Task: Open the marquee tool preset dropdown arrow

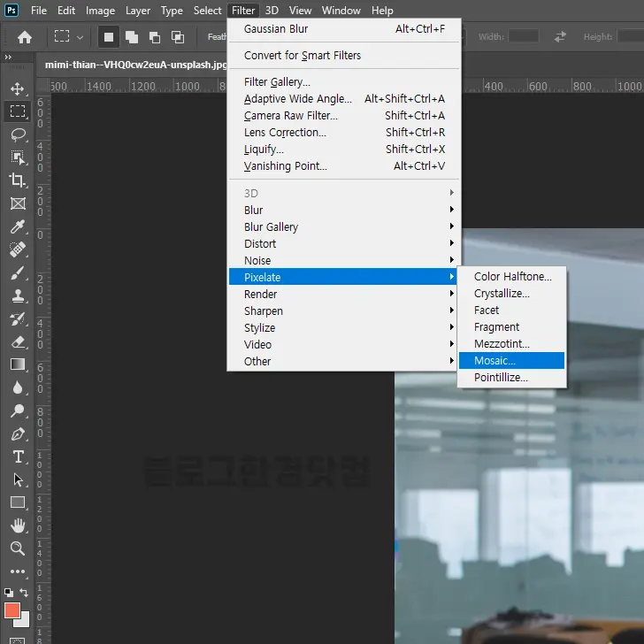Action: coord(80,37)
